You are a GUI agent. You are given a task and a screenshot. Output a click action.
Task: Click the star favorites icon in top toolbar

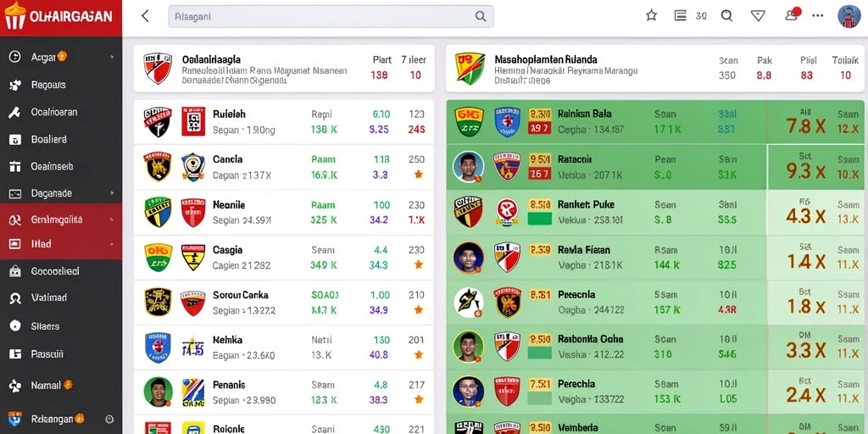(652, 15)
